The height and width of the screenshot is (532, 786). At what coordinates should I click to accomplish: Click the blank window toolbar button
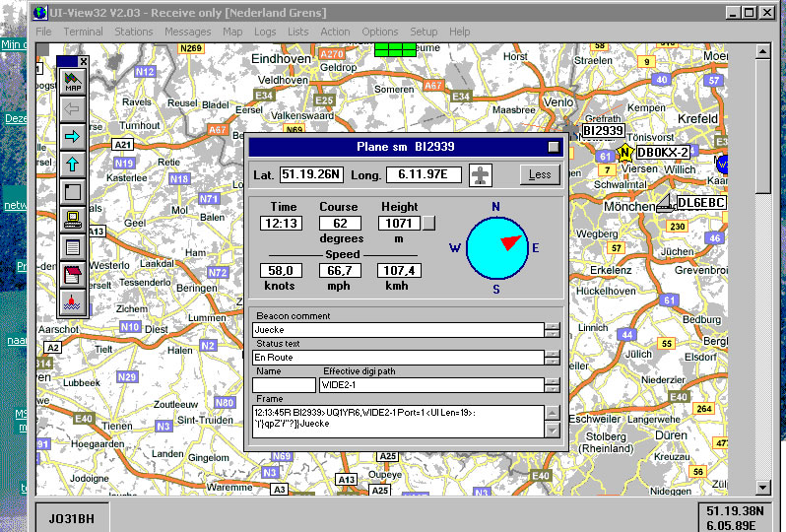tap(72, 191)
